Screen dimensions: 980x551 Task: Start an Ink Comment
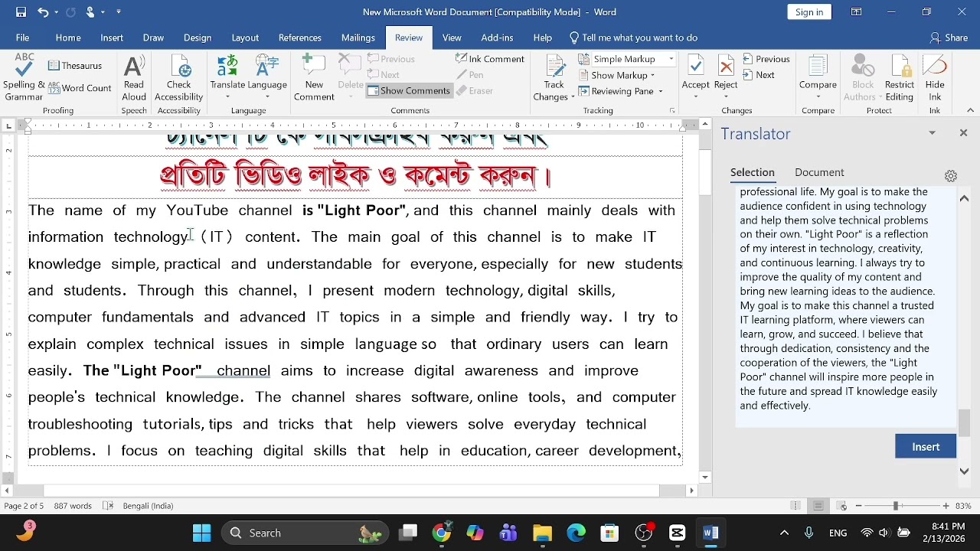[x=490, y=59]
